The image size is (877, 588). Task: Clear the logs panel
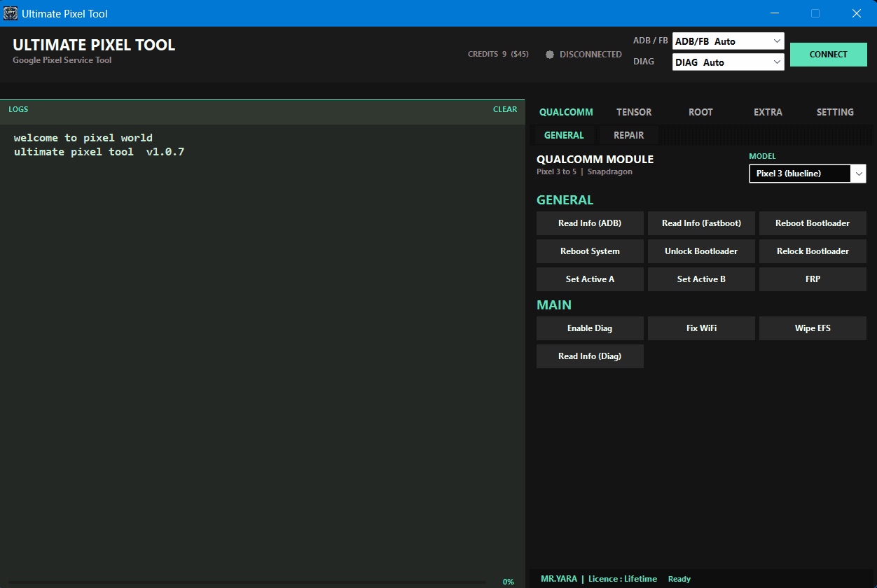505,109
